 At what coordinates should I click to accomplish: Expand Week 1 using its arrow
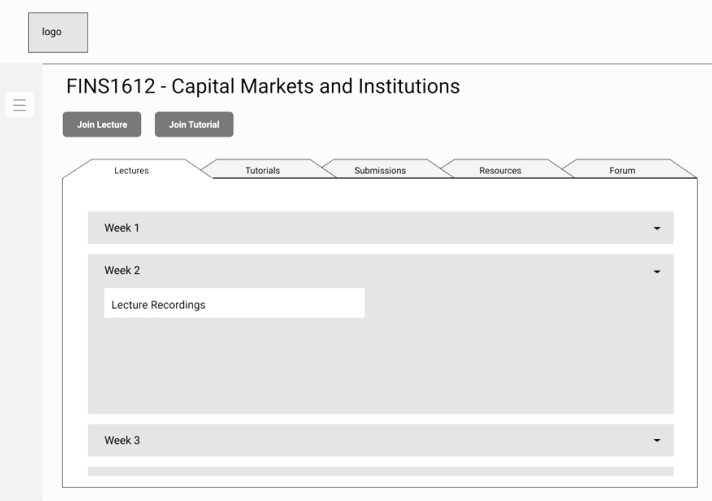(x=657, y=228)
